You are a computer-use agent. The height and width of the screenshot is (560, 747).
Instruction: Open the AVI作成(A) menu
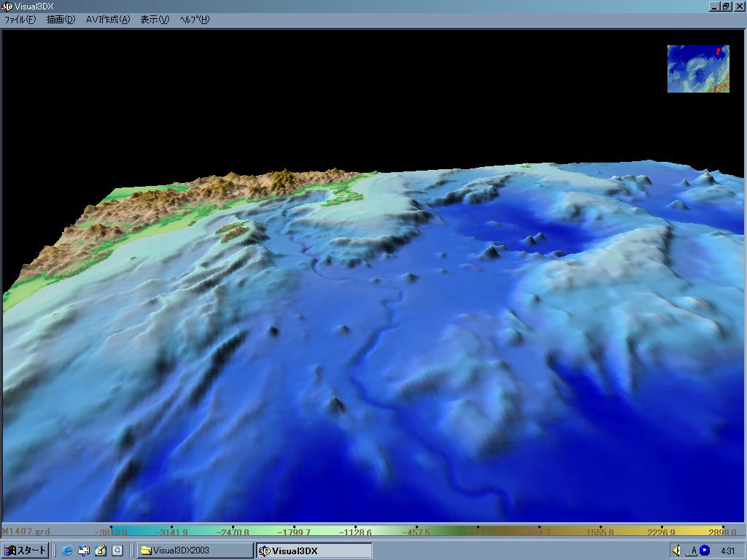click(107, 20)
